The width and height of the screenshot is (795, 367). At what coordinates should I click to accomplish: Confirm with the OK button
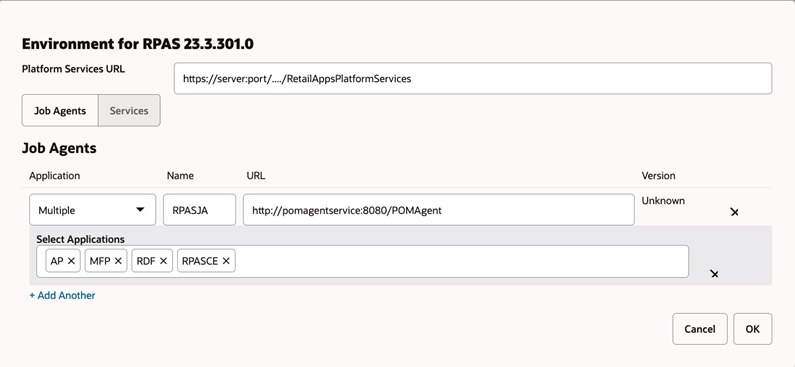(752, 329)
